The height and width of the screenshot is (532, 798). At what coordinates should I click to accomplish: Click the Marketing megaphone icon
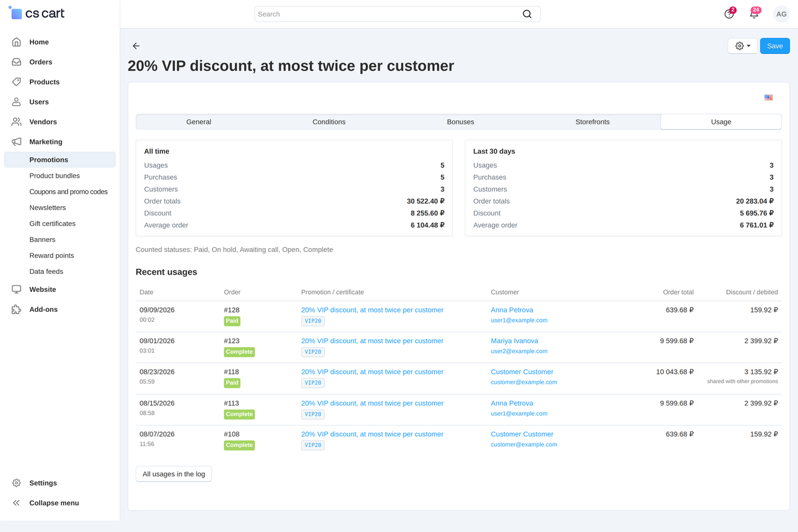17,142
